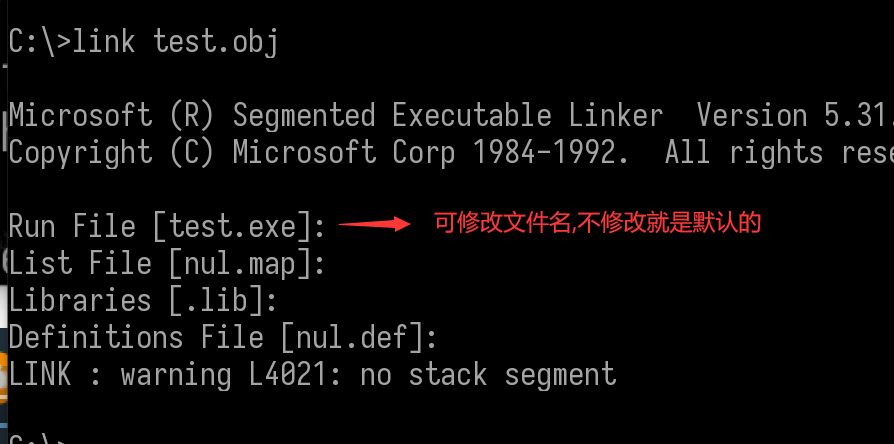894x444 pixels.
Task: Click the "List File" prompt label
Action: tap(80, 264)
